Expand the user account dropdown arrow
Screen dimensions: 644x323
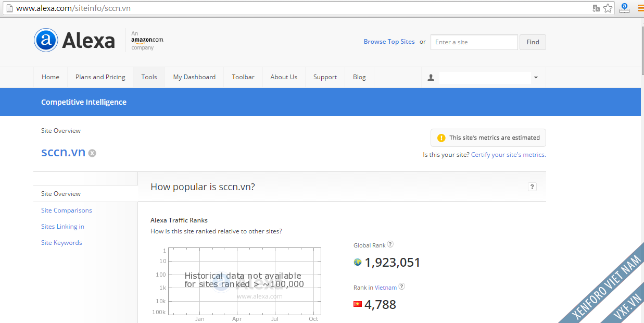point(536,78)
